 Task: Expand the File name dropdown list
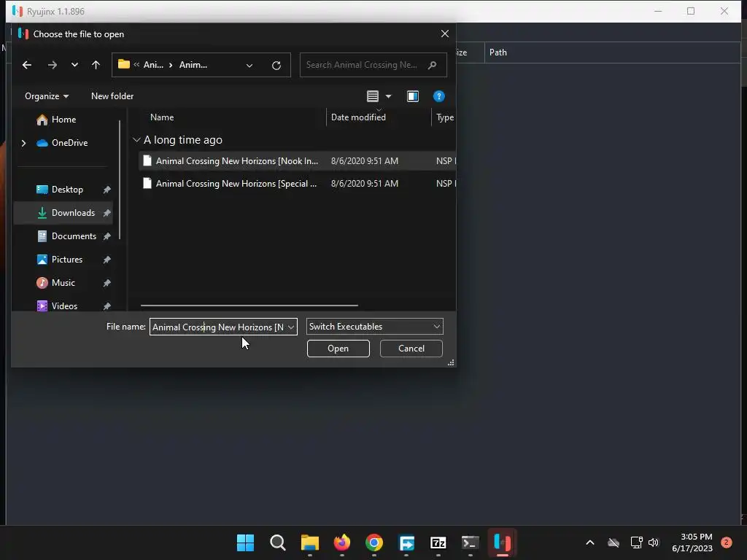coord(291,327)
